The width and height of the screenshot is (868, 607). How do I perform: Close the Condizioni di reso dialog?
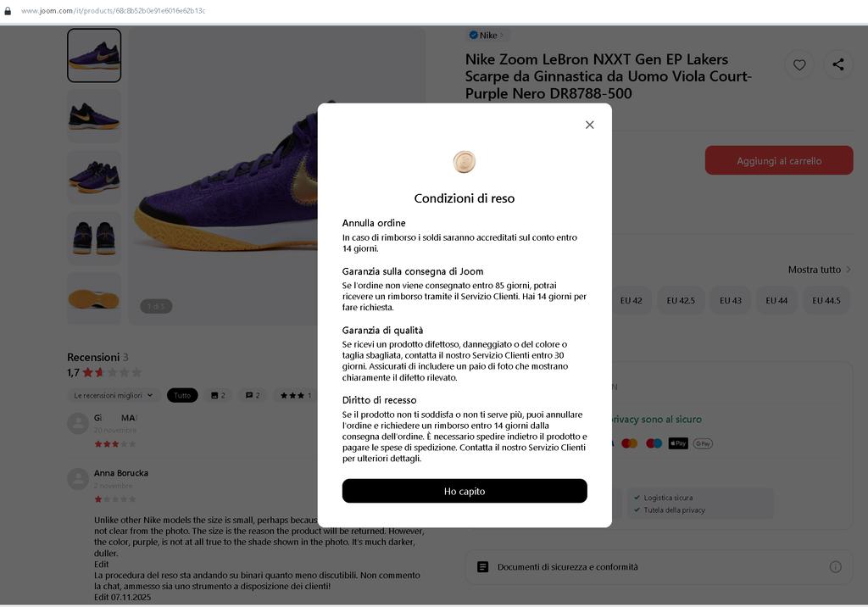click(x=589, y=125)
